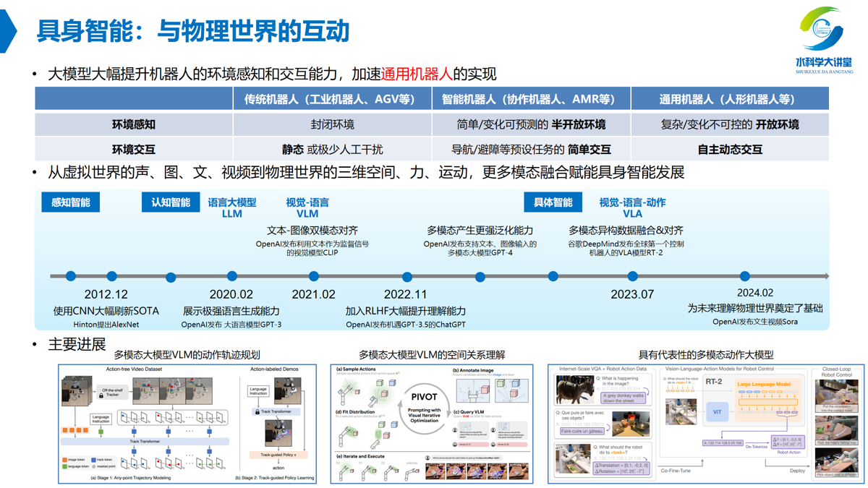This screenshot has width=868, height=488.
Task: Click the Hinton提出AlexNet caption
Action: pos(106,325)
